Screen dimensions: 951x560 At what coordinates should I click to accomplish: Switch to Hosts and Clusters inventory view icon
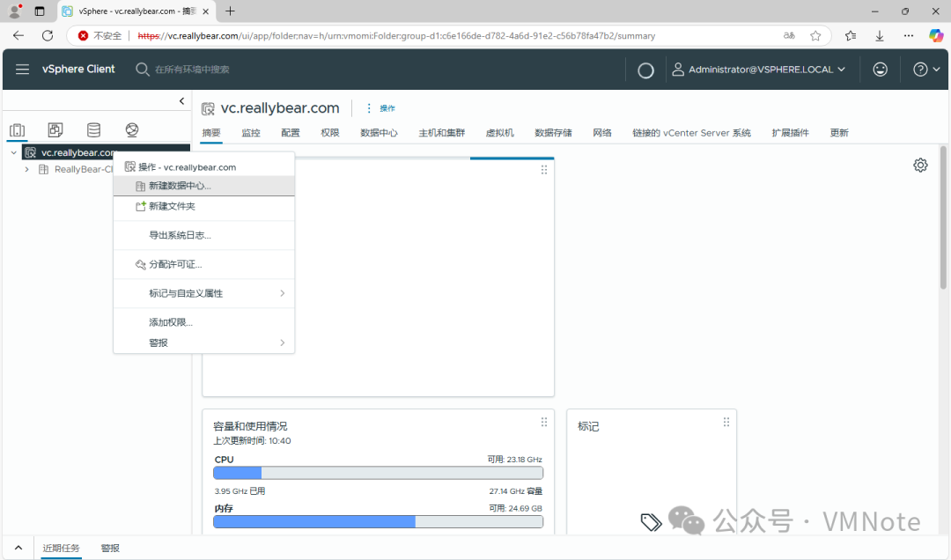pyautogui.click(x=17, y=129)
